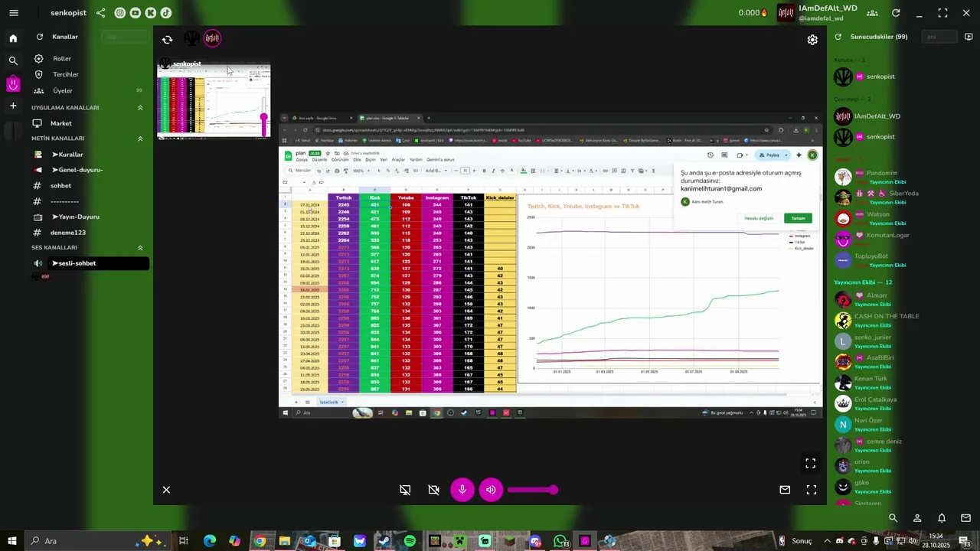
Task: Open stream settings gear icon
Action: [x=812, y=40]
